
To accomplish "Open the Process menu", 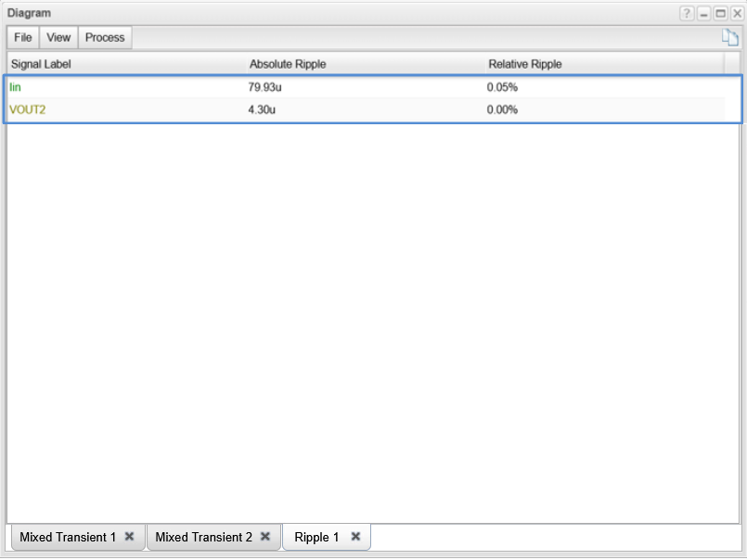I will coord(105,37).
